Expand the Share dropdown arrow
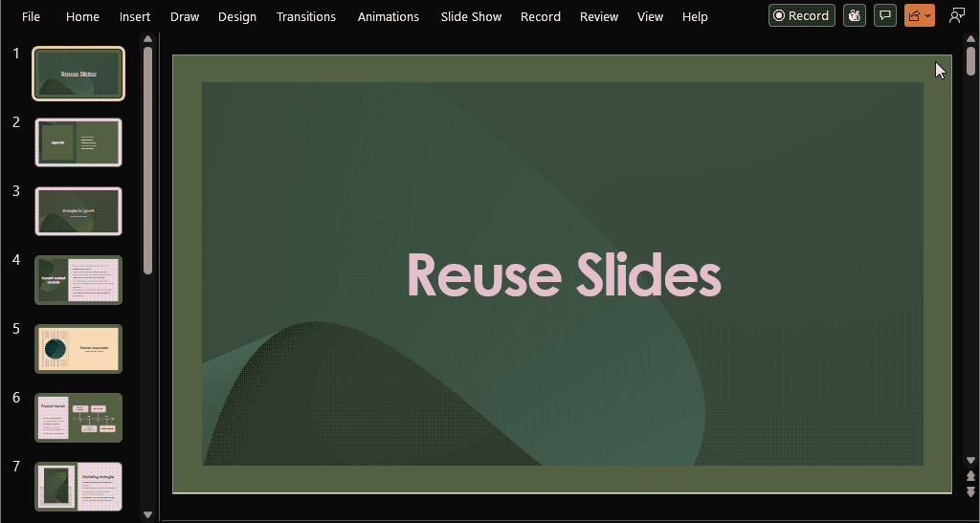The height and width of the screenshot is (523, 980). click(928, 15)
